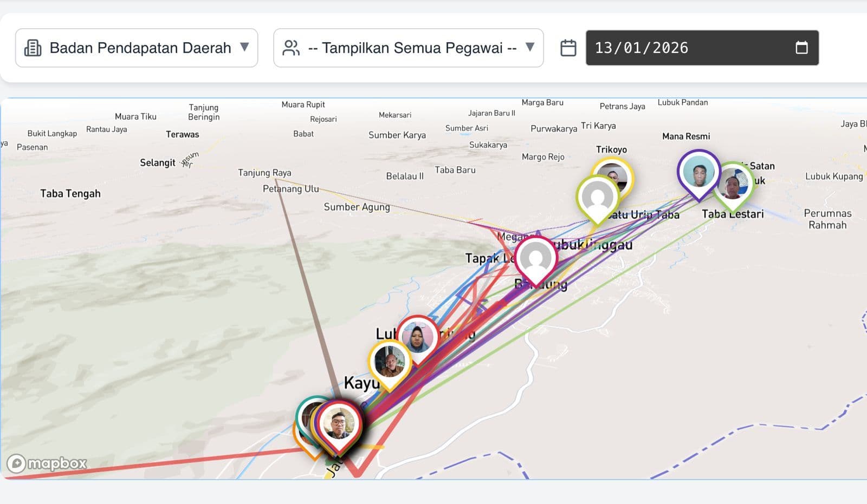This screenshot has height=504, width=867.
Task: Click the people icon in employee selector
Action: click(291, 48)
